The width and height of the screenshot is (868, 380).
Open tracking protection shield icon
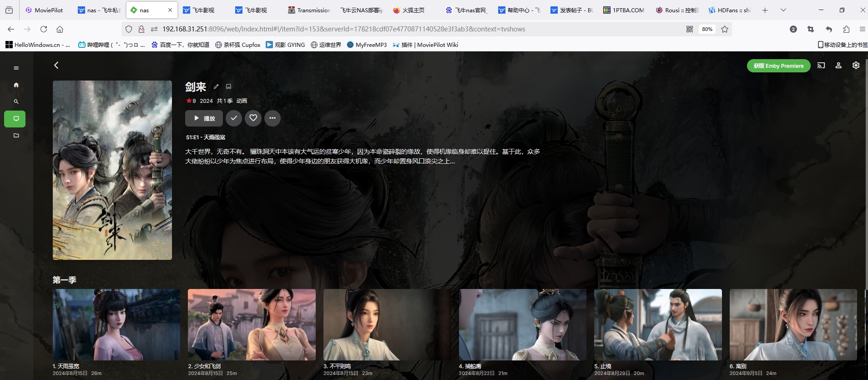coord(129,29)
